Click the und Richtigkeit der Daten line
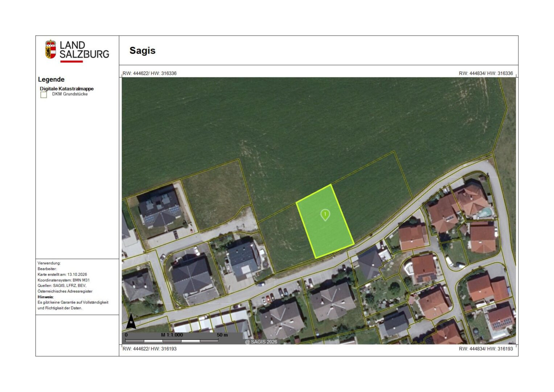This screenshot has height=392, width=554. (60, 308)
